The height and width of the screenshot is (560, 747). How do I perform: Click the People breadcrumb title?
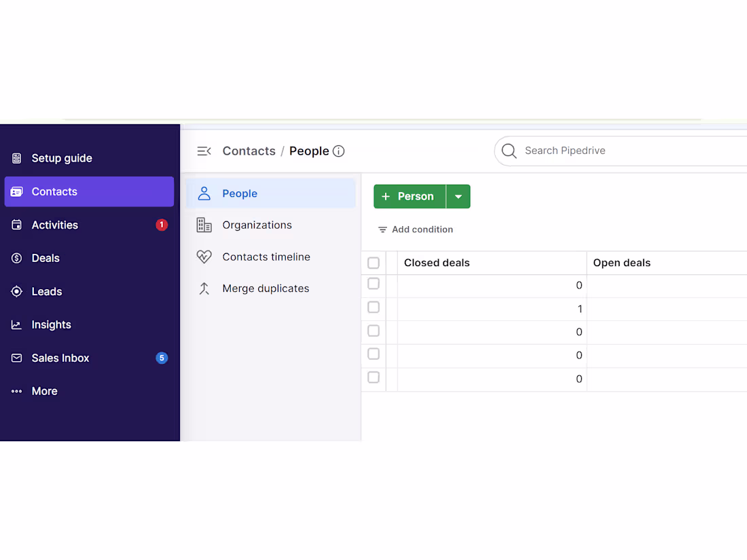[309, 151]
